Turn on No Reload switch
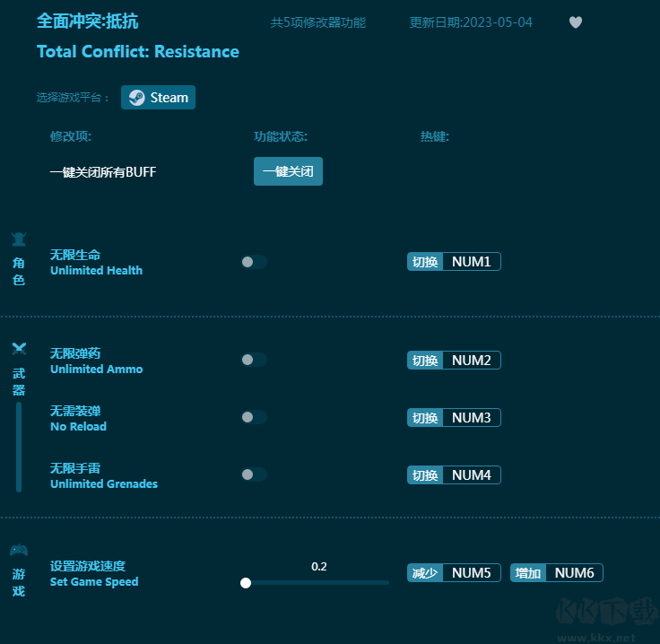Viewport: 660px width, 644px height. pyautogui.click(x=254, y=417)
